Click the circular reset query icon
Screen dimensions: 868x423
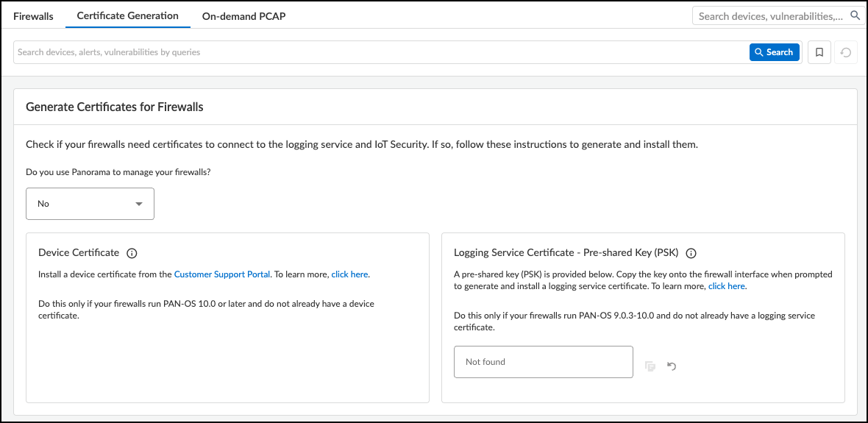tap(846, 52)
